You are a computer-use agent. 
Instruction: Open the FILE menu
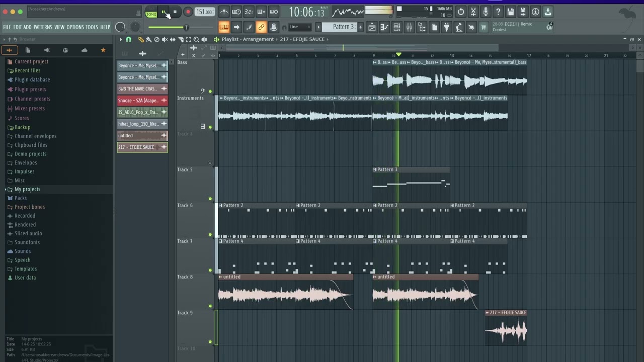point(7,27)
